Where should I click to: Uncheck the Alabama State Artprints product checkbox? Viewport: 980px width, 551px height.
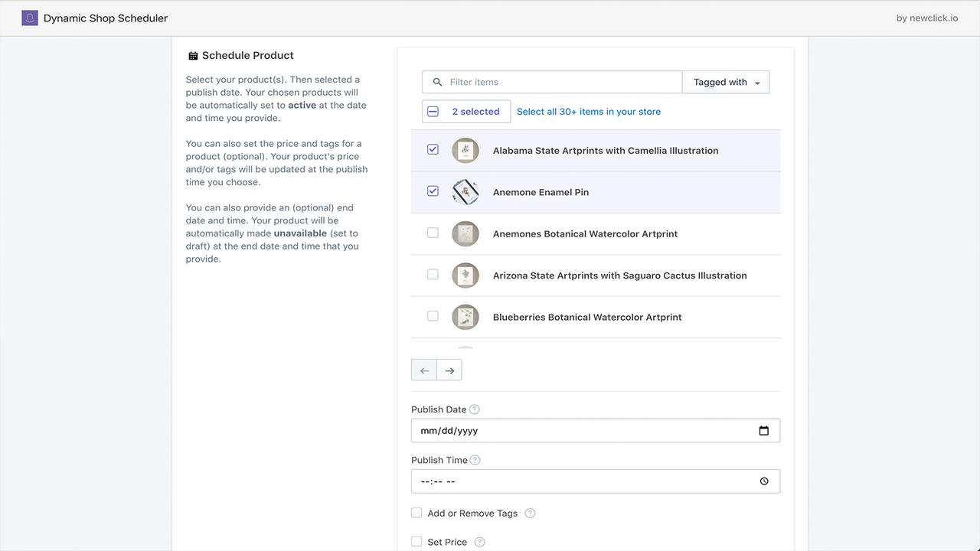tap(433, 150)
